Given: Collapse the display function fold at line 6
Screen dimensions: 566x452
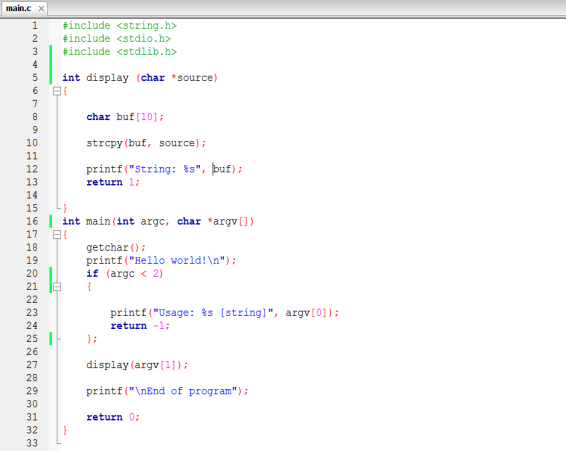Looking at the screenshot, I should tap(57, 91).
